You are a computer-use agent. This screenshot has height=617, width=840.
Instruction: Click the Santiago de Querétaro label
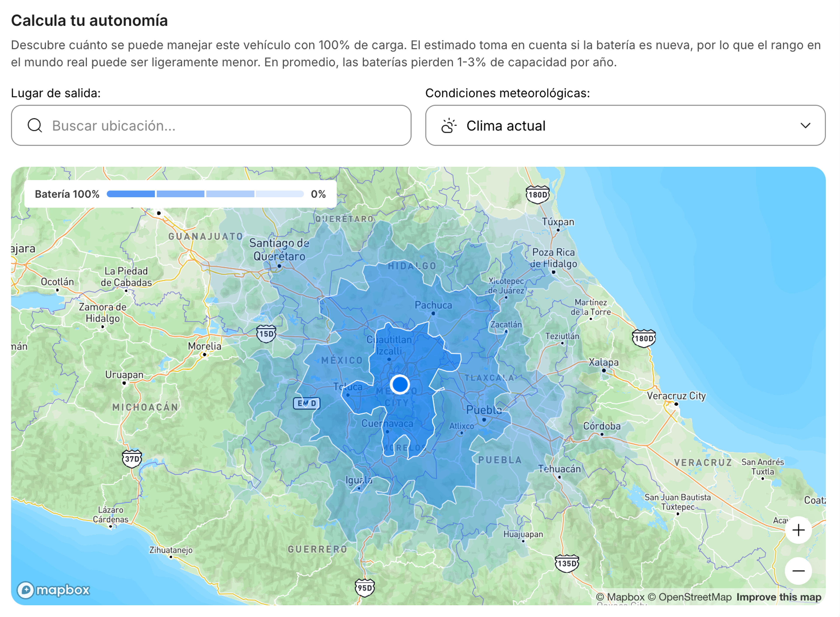[x=279, y=250]
